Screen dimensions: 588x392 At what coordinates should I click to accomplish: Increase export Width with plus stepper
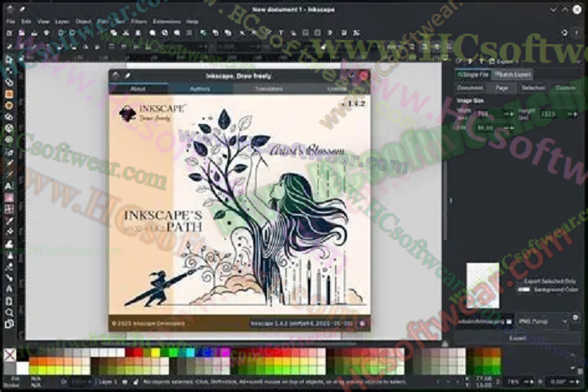(x=512, y=114)
